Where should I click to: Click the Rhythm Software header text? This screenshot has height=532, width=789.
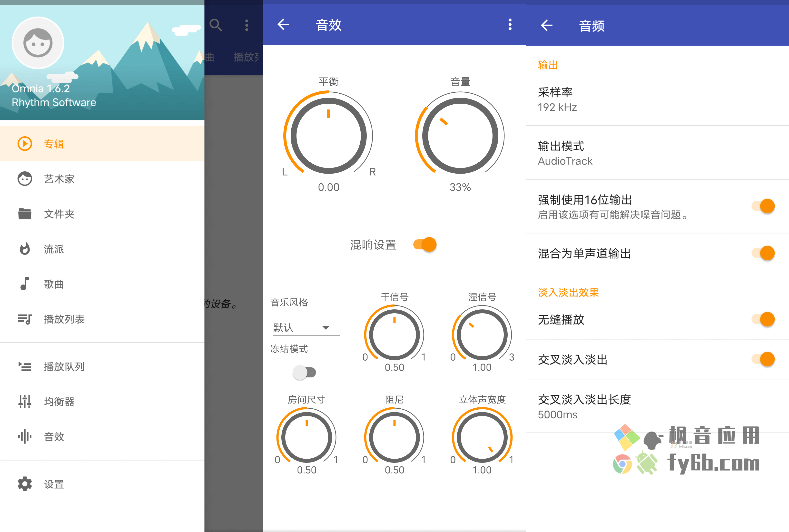point(54,102)
